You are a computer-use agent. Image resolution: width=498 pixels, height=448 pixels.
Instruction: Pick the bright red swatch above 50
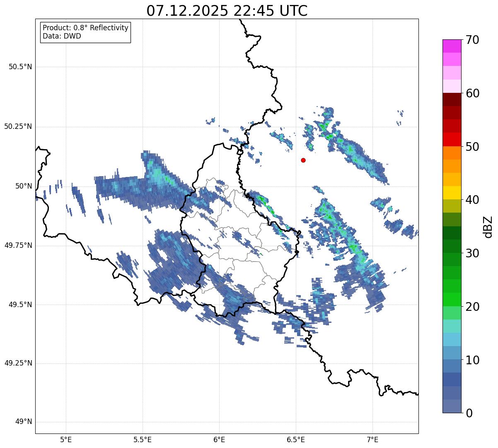tap(452, 140)
